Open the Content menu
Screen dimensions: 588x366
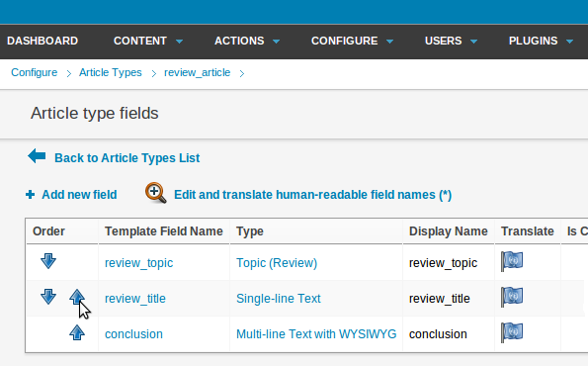[x=140, y=41]
